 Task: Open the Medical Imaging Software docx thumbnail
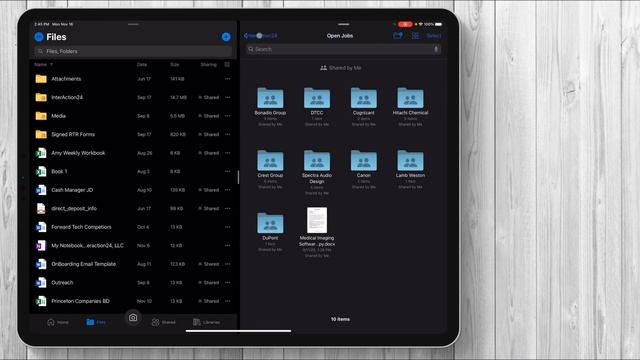(317, 220)
